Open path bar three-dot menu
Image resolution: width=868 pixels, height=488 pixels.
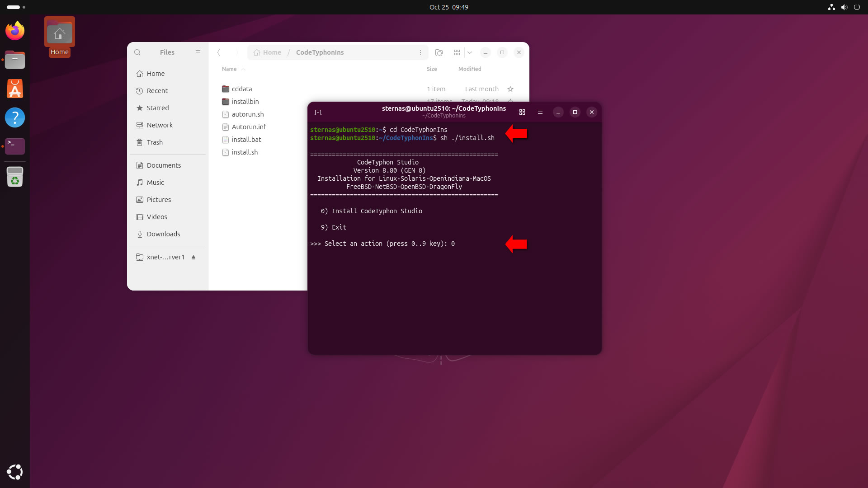pos(420,52)
